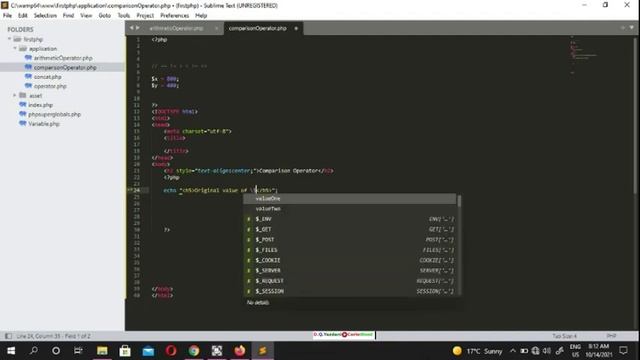Image resolution: width=640 pixels, height=360 pixels.
Task: Click the application folder icon
Action: click(x=23, y=49)
